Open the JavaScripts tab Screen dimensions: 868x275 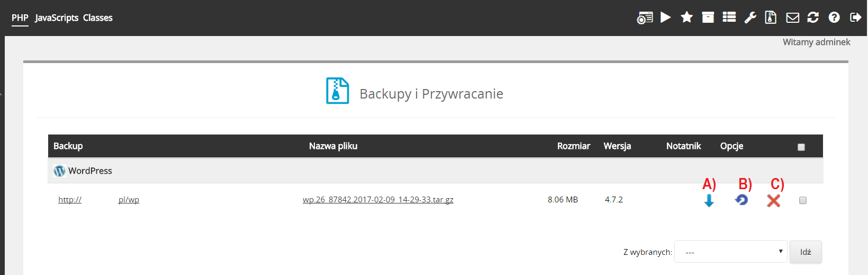point(57,17)
